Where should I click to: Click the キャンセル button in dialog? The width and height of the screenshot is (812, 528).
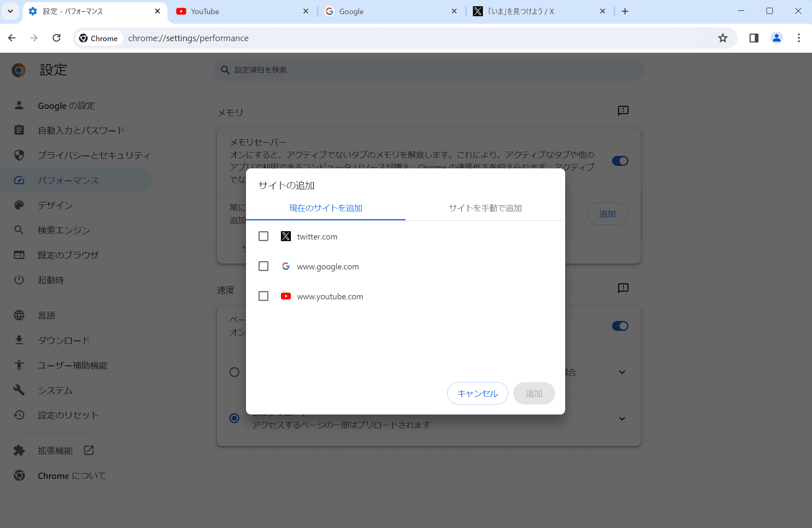tap(477, 393)
